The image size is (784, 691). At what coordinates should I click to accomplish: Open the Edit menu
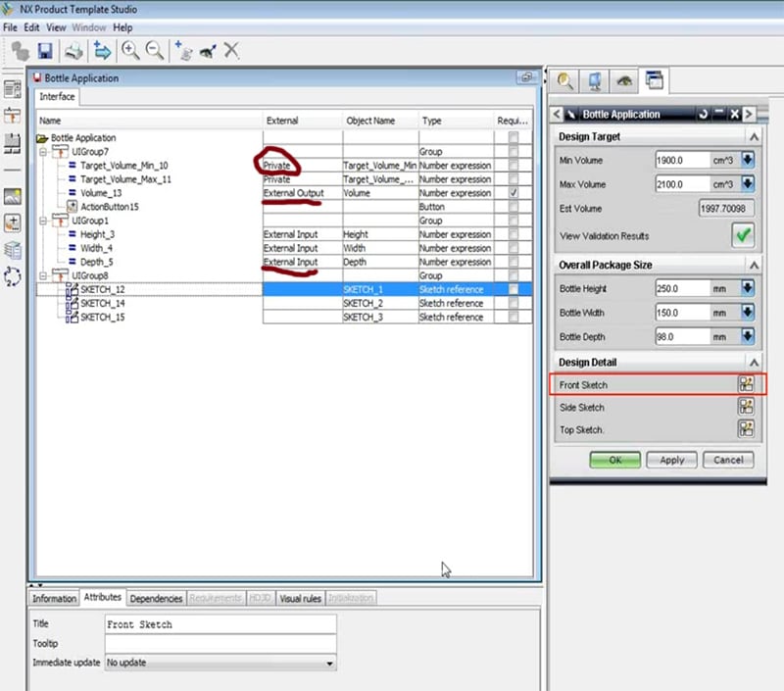32,27
